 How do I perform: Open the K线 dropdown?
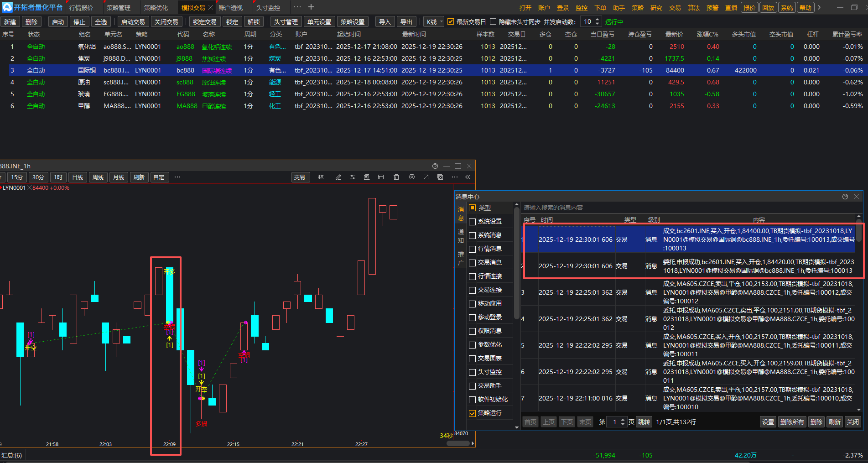click(x=434, y=22)
